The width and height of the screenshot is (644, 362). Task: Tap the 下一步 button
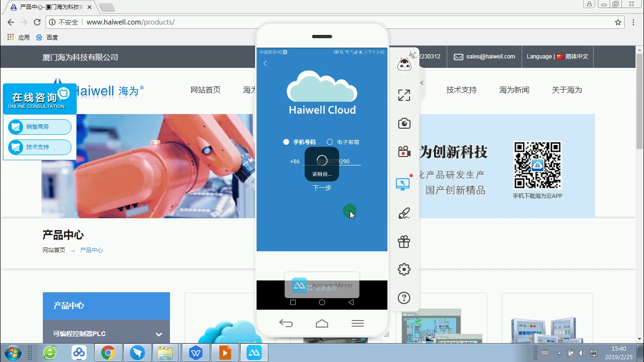coord(322,188)
